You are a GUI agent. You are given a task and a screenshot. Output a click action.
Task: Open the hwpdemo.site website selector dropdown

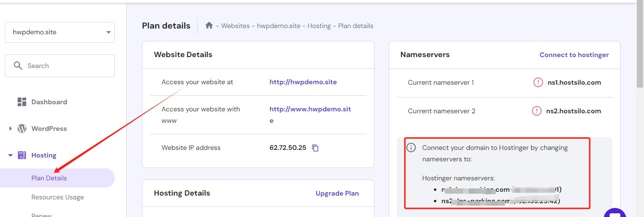click(x=60, y=32)
